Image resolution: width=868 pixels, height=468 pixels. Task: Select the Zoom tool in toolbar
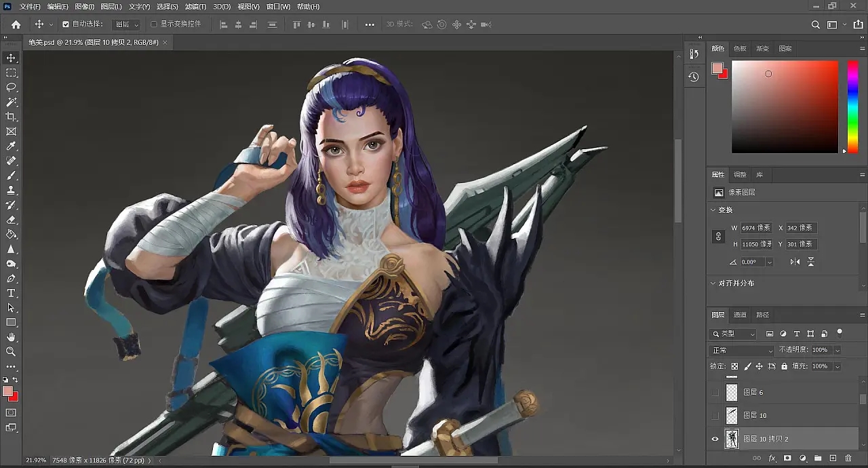(11, 351)
